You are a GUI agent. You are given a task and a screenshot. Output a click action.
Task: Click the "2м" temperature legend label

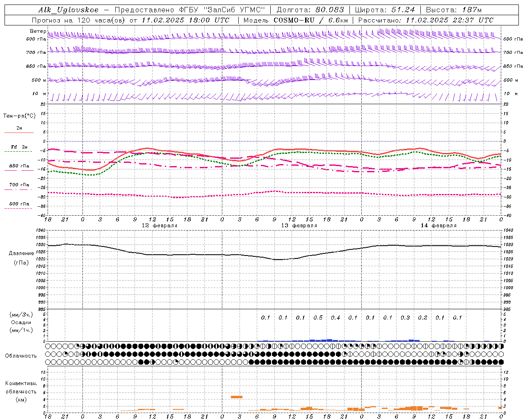(x=19, y=128)
